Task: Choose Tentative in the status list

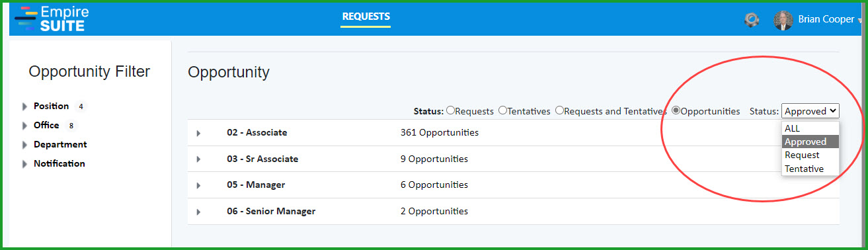Action: 810,169
